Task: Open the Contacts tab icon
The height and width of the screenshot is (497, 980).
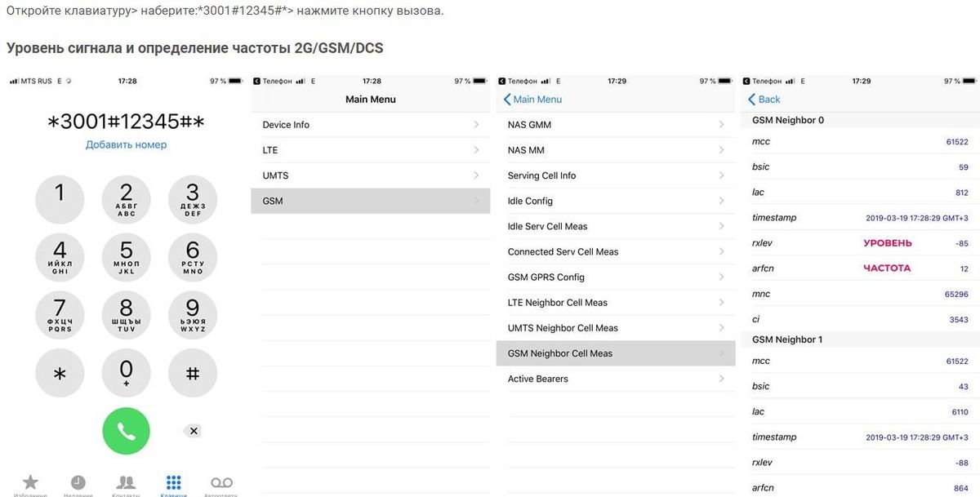Action: tap(126, 482)
